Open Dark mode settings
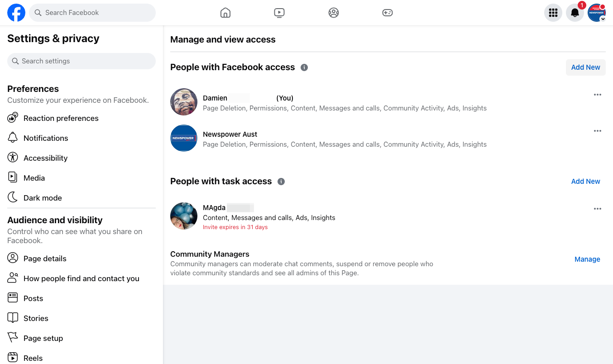This screenshot has height=364, width=613. point(81,198)
